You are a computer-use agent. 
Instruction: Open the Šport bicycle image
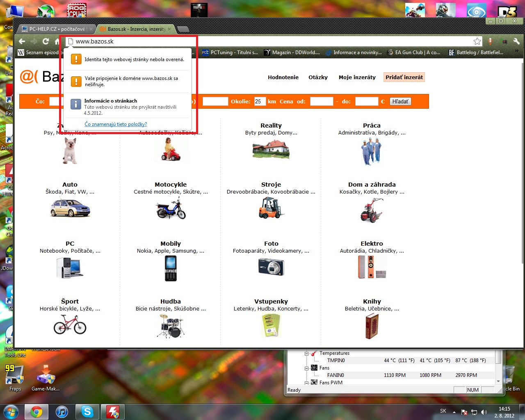coord(70,324)
